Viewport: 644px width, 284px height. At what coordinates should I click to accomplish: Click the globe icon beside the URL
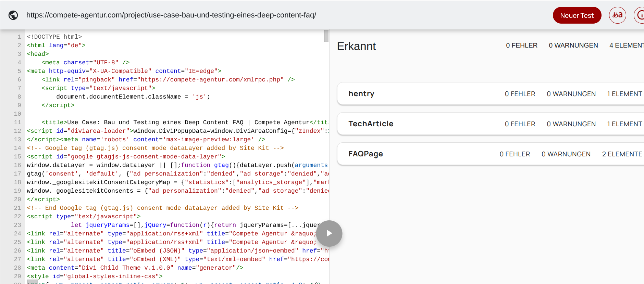[13, 15]
